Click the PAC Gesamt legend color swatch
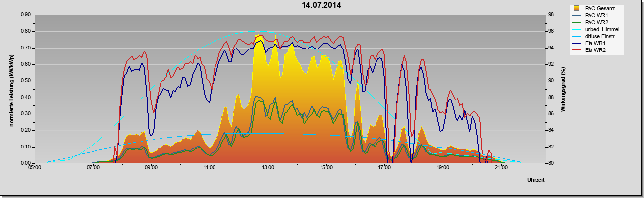Image resolution: width=644 pixels, height=198 pixels. coord(577,8)
